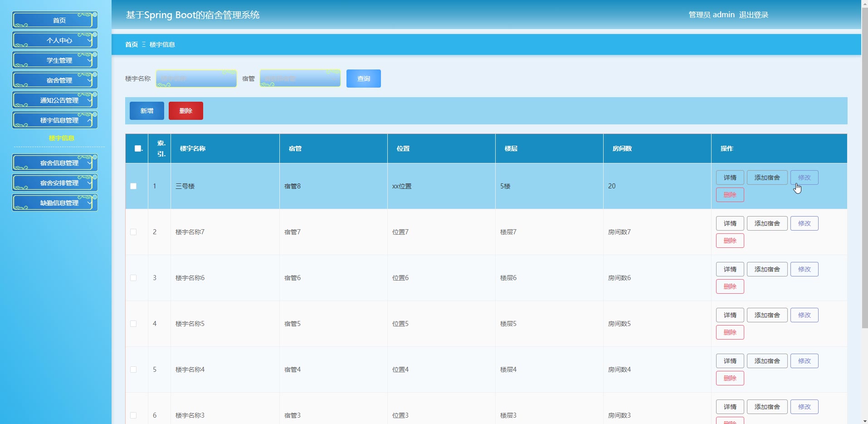
Task: Open 详情 for the 三号楼 row
Action: [x=730, y=177]
